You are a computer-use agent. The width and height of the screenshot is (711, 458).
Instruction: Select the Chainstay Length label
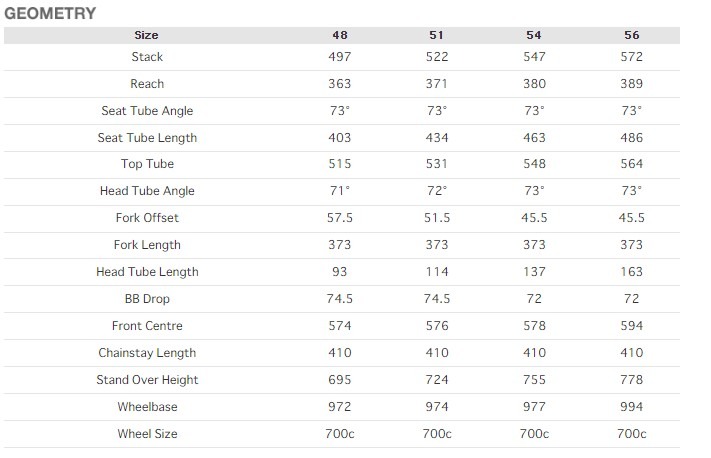tap(147, 353)
